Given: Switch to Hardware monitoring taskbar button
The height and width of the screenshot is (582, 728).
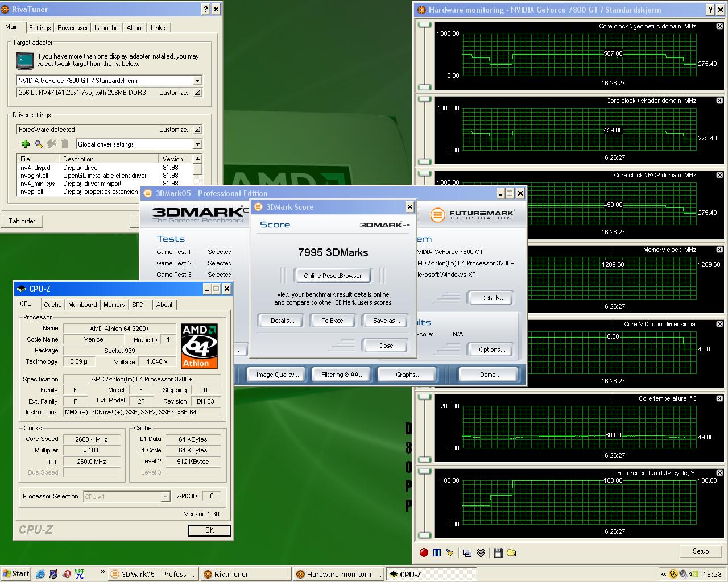Looking at the screenshot, I should (339, 574).
